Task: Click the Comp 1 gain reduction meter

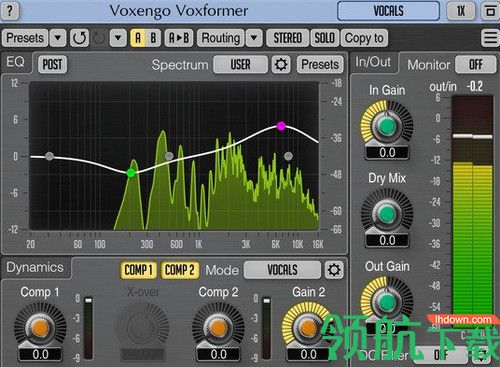Action: tap(88, 328)
